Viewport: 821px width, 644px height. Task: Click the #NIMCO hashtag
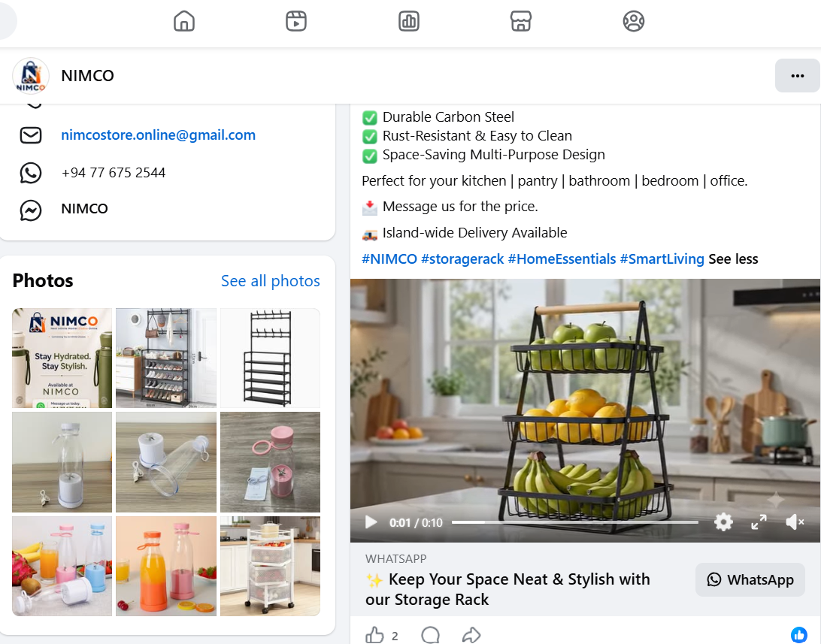click(x=389, y=259)
